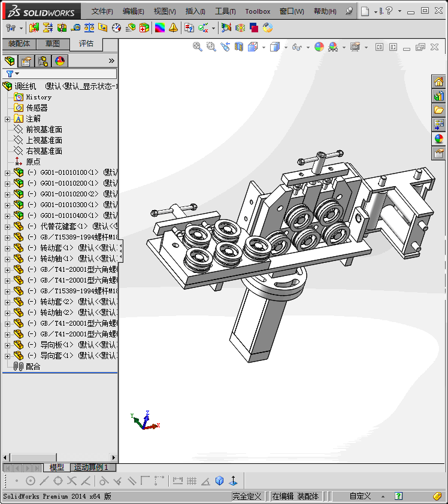
Task: Open the Sensor gauge tool
Action: tap(116, 28)
